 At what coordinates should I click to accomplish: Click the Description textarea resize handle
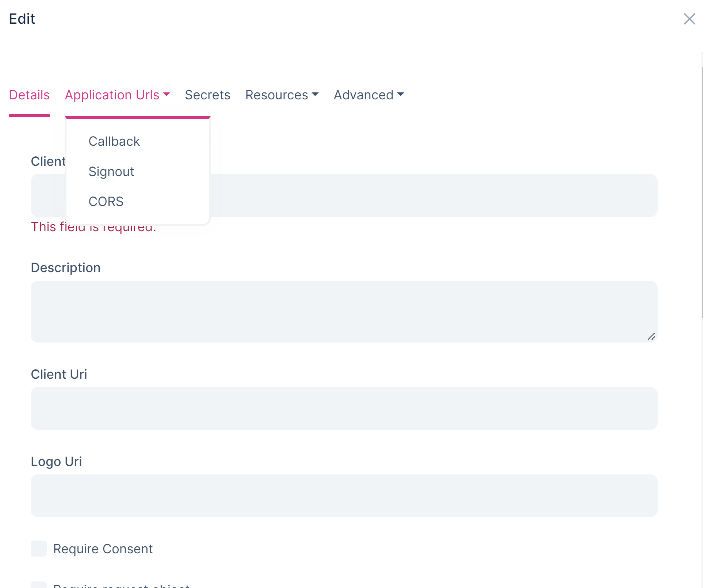tap(651, 336)
